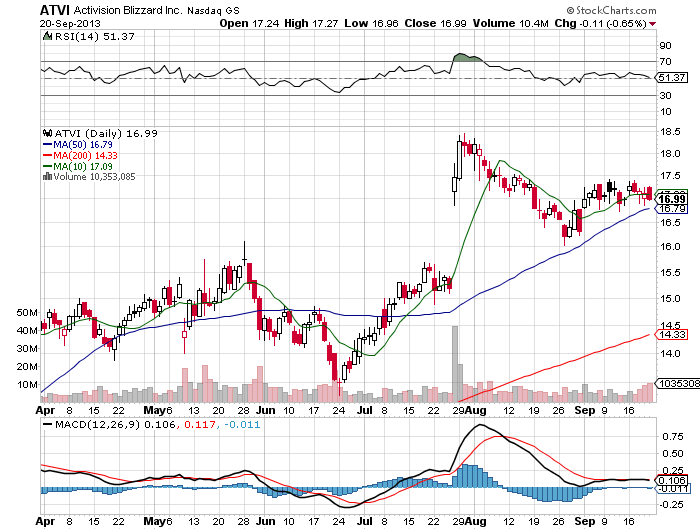This screenshot has width=700, height=530.
Task: Click the ATVI Daily candlestick legend icon
Action: pos(46,133)
